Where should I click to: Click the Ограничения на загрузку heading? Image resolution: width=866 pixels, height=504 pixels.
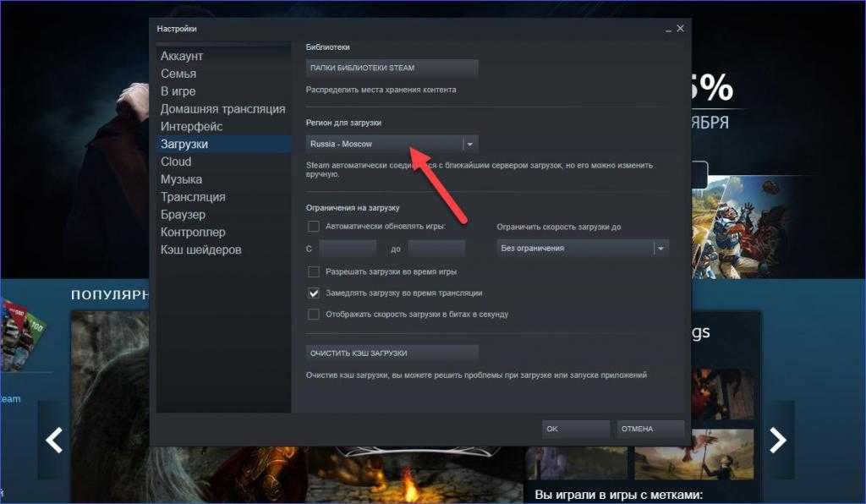[353, 208]
